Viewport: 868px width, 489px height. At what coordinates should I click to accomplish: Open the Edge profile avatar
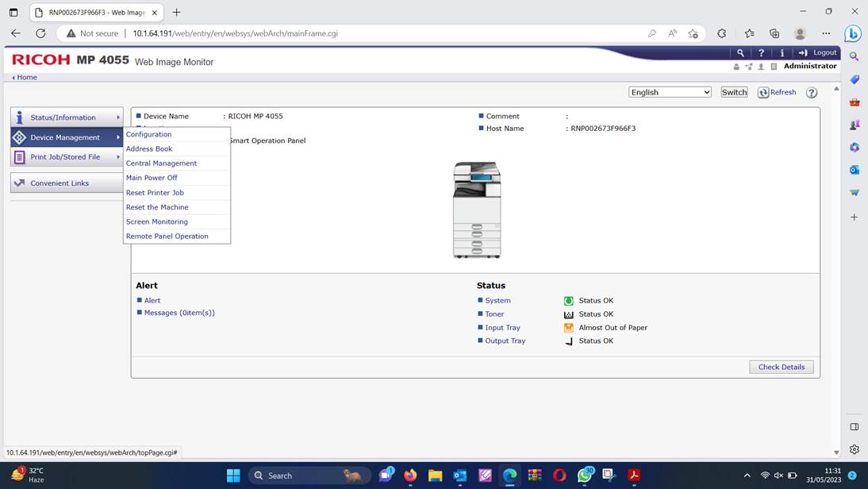800,33
